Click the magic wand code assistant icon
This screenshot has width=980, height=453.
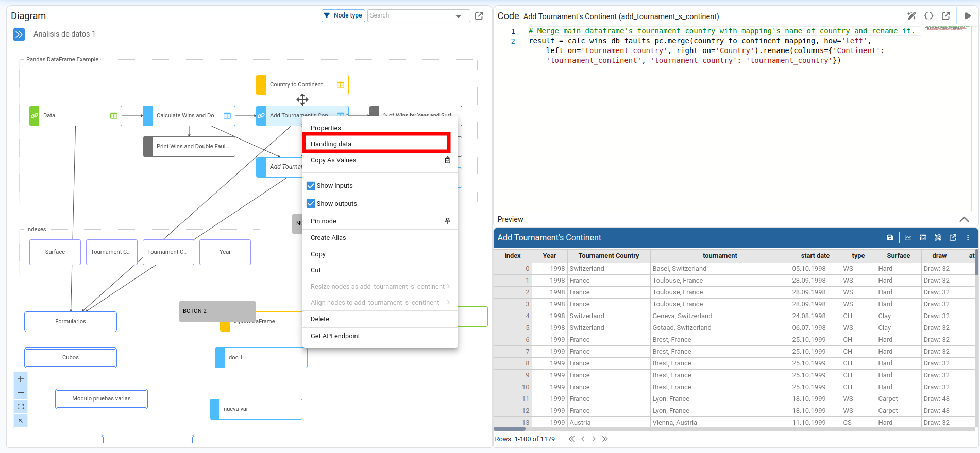pyautogui.click(x=911, y=16)
